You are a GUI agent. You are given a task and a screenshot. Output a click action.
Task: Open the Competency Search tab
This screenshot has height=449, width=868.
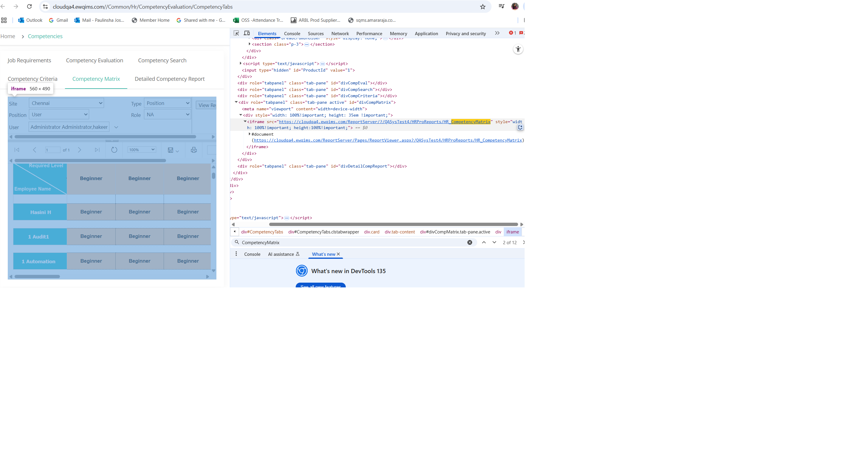[162, 60]
